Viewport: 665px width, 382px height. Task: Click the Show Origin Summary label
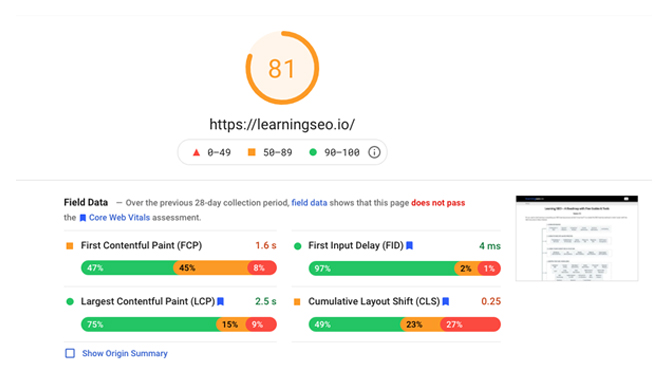[125, 353]
